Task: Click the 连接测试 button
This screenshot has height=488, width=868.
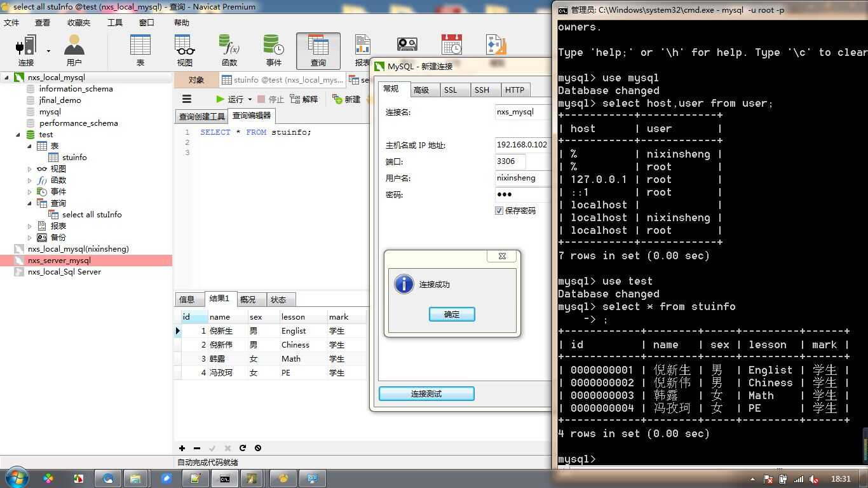Action: (426, 394)
